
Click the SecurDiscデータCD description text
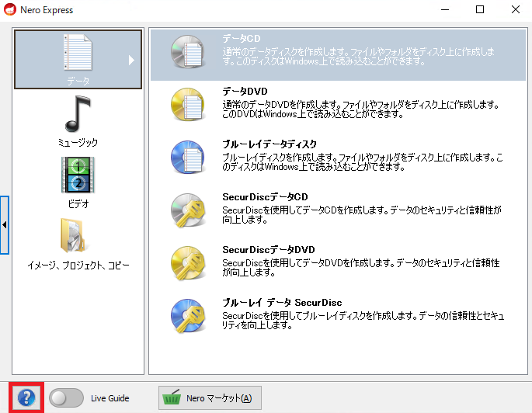[x=362, y=215]
